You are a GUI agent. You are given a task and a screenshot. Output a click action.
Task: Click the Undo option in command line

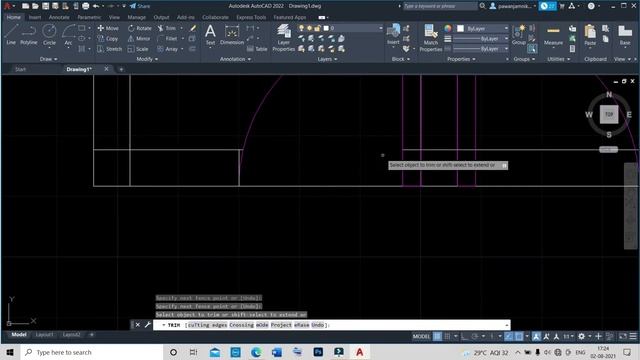coord(318,325)
